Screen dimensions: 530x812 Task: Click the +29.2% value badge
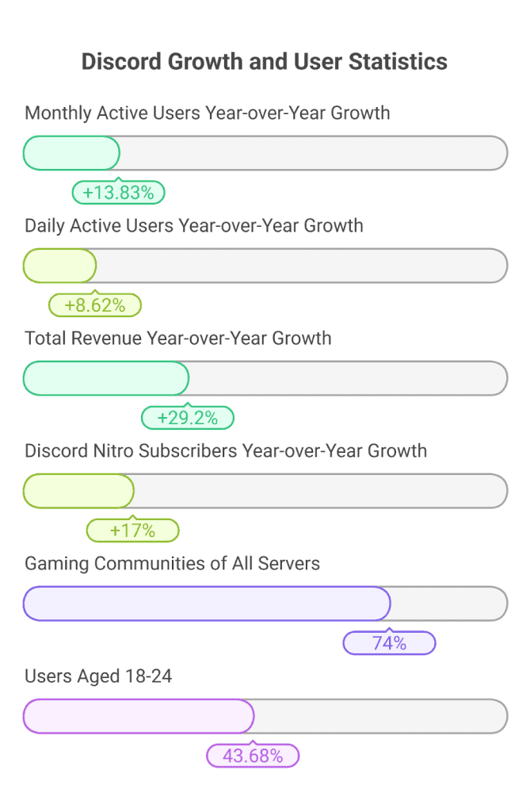[x=188, y=418]
